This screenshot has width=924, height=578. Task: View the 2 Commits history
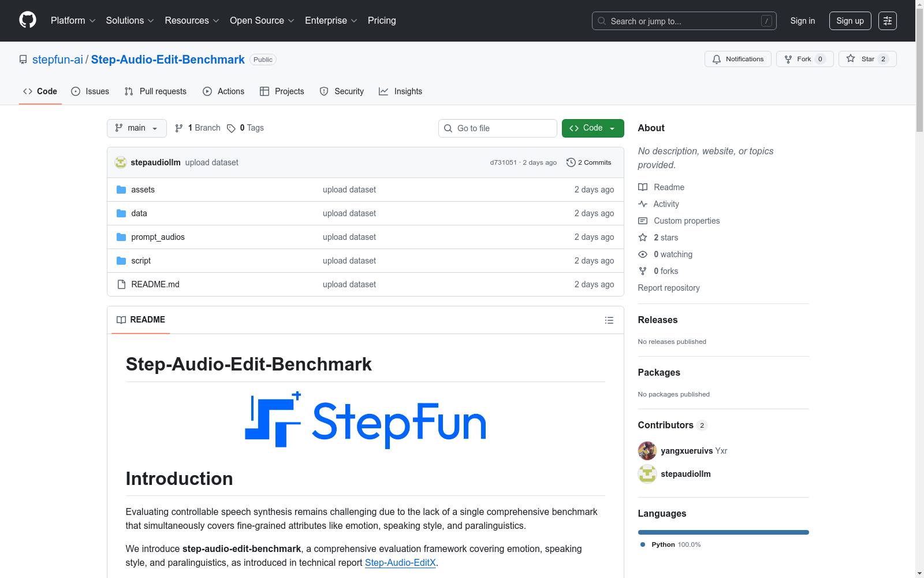pos(588,162)
